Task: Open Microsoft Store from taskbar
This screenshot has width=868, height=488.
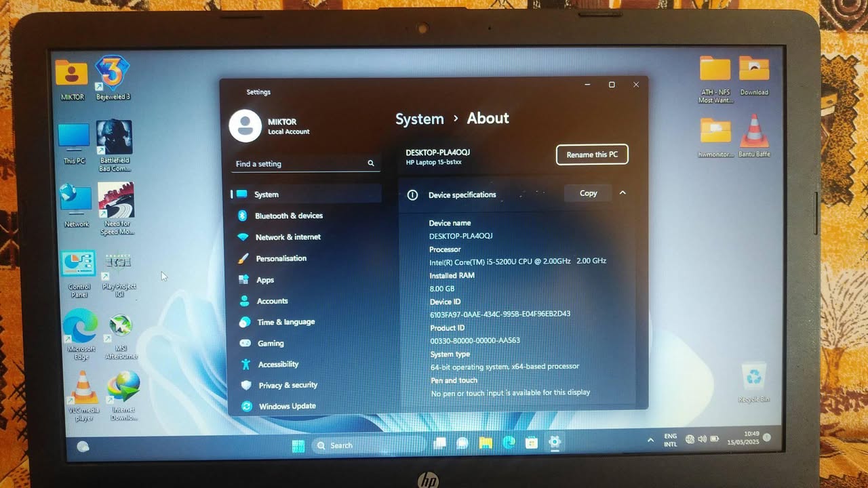Action: [x=532, y=443]
